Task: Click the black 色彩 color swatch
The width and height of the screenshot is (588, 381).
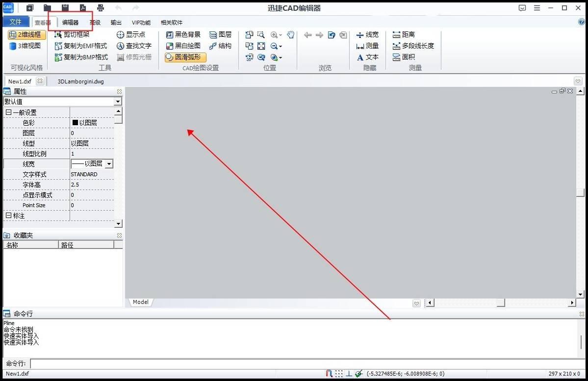Action: pos(75,122)
